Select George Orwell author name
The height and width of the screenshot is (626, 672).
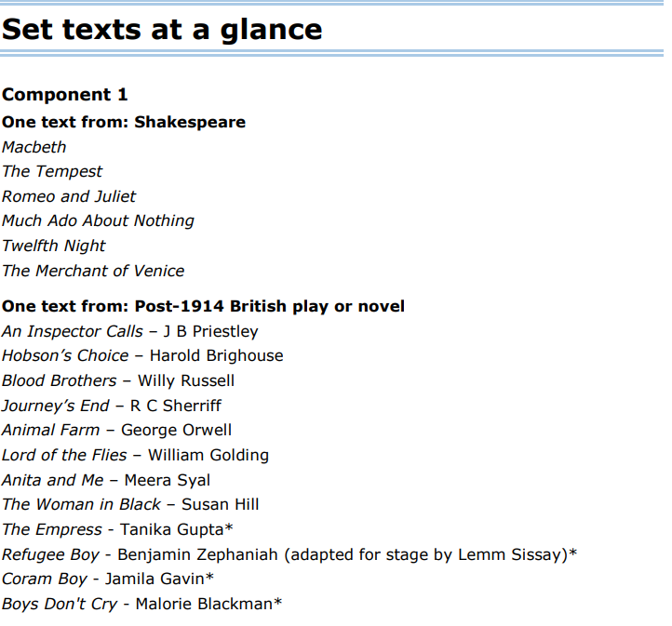176,431
